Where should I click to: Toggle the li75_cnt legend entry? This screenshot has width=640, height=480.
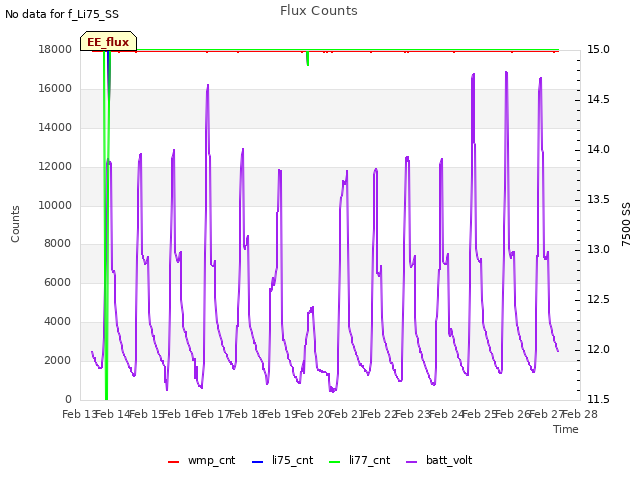tap(282, 460)
